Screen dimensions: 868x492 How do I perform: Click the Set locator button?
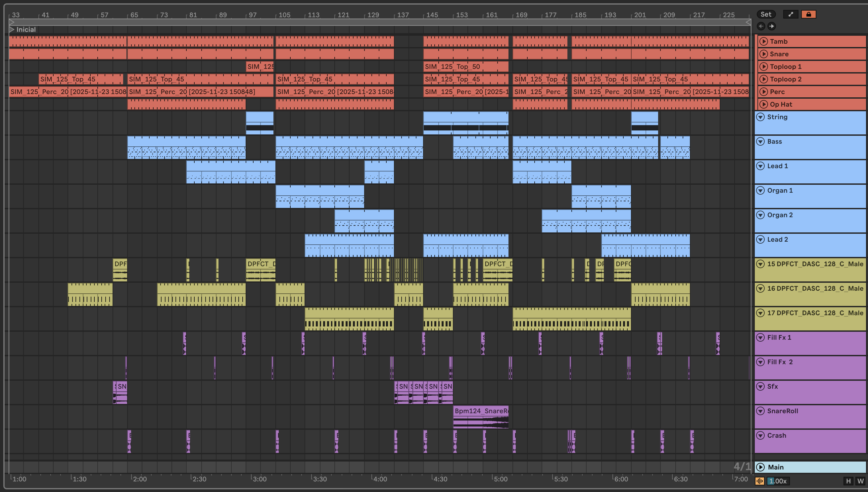point(766,14)
